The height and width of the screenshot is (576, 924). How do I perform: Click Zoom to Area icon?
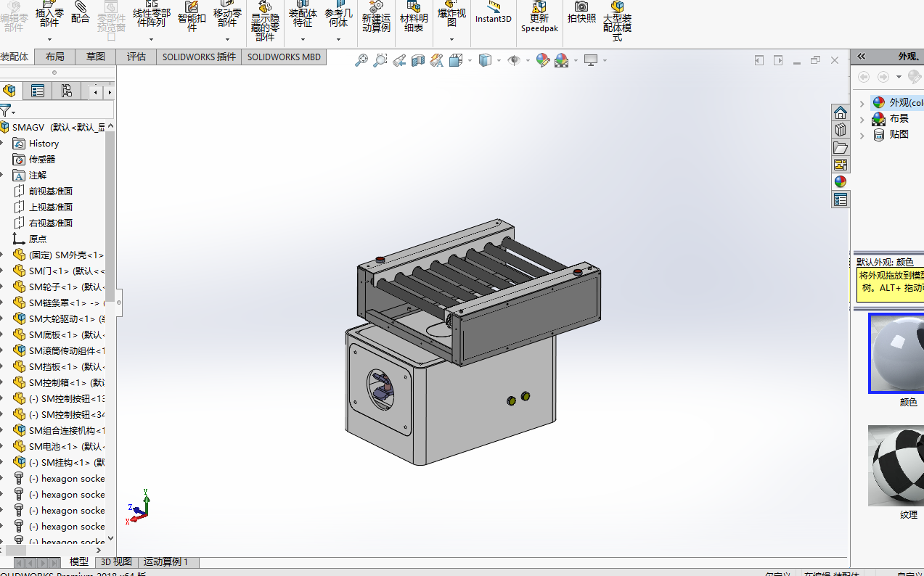[x=380, y=61]
